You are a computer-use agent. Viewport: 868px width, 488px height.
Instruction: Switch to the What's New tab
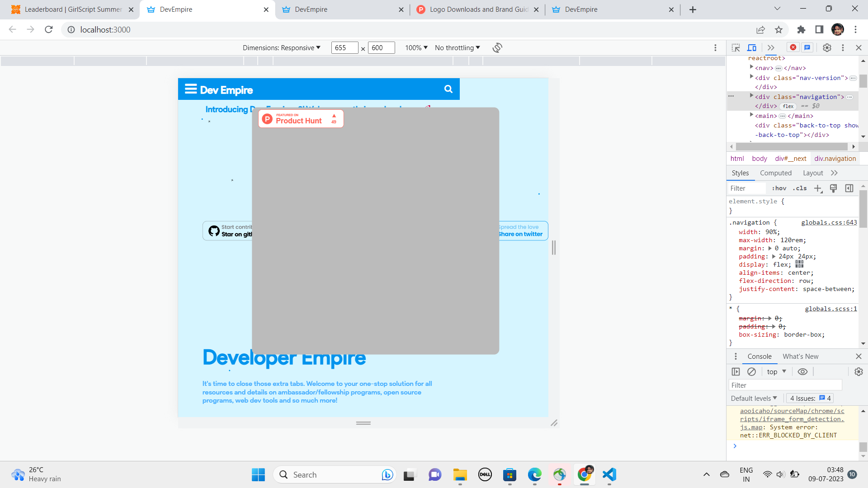tap(800, 357)
